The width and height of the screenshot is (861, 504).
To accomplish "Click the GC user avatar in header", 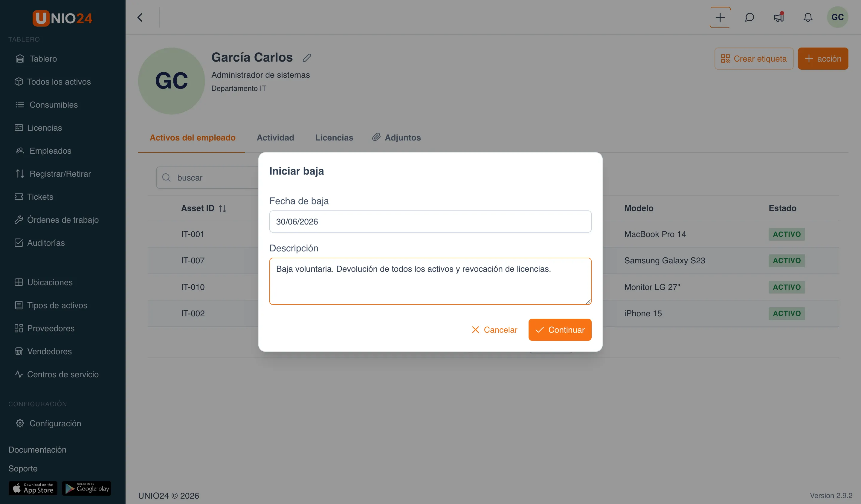I will click(837, 17).
